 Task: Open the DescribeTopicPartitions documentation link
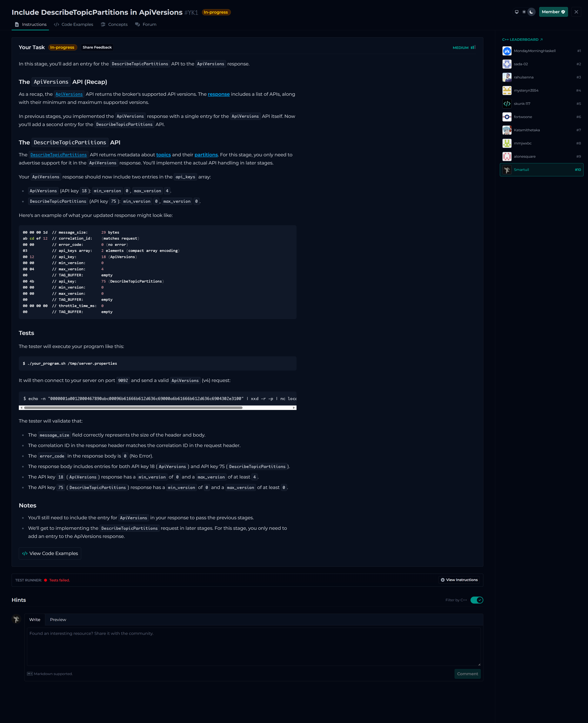coord(59,155)
